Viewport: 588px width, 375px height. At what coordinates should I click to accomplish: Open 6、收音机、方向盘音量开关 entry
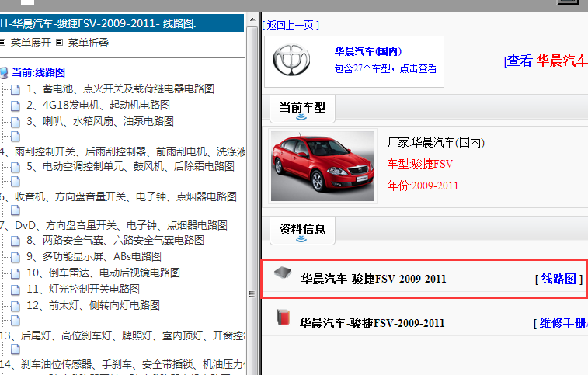point(118,196)
